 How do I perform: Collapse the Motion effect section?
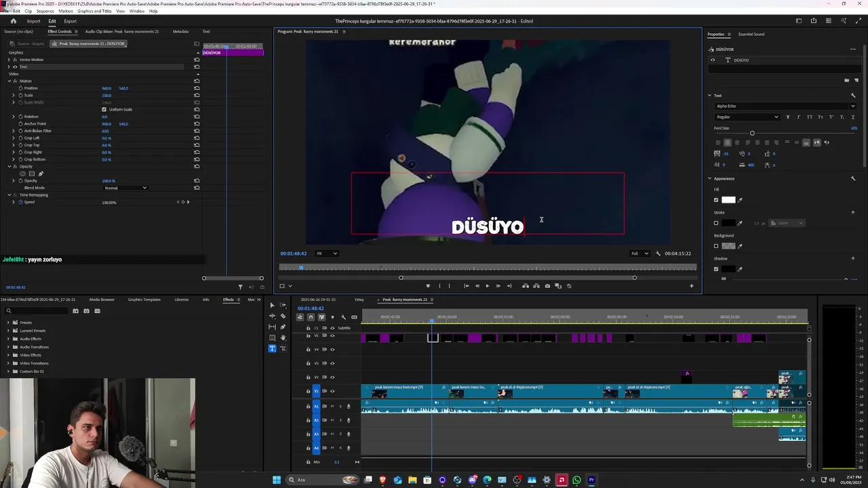[x=9, y=81]
